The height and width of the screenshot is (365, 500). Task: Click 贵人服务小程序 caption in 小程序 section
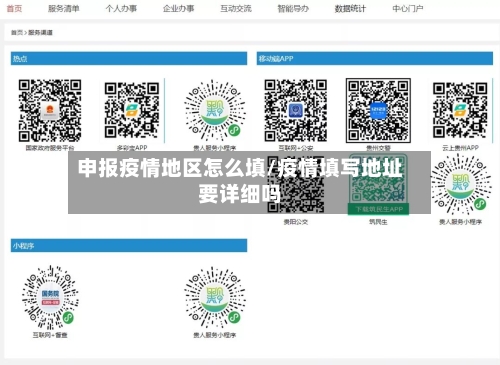pos(214,335)
